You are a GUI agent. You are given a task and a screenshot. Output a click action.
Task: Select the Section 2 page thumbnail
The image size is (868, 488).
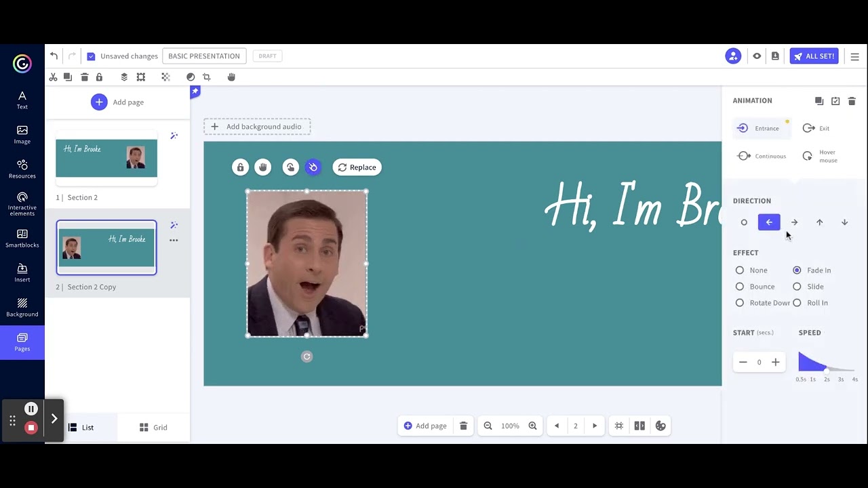click(x=106, y=158)
